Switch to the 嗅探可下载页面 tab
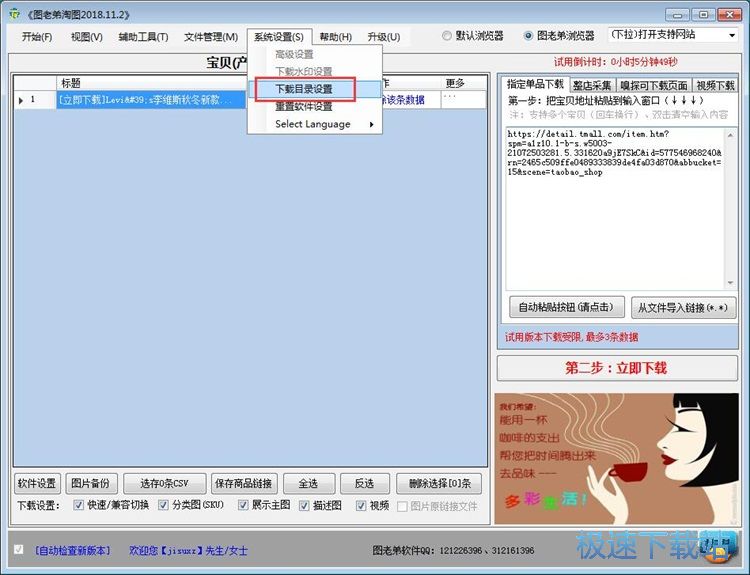 point(654,85)
